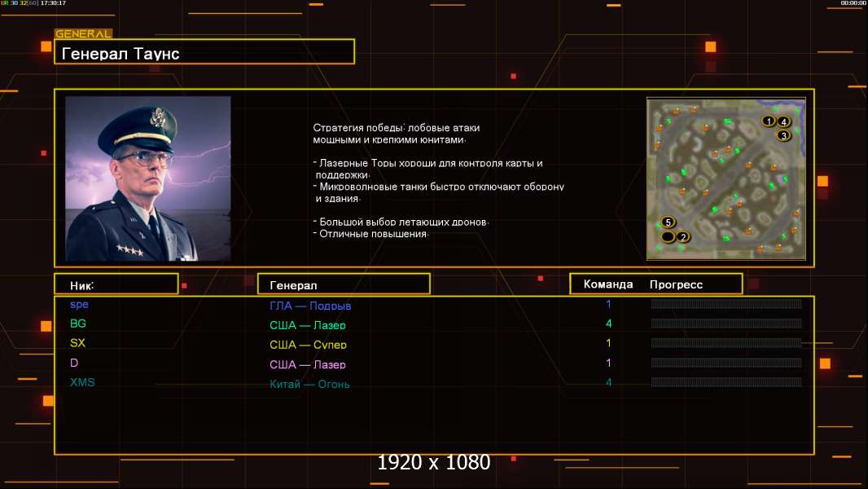Viewport: 868px width, 489px height.
Task: Select player nickname 'SX'
Action: tap(77, 343)
